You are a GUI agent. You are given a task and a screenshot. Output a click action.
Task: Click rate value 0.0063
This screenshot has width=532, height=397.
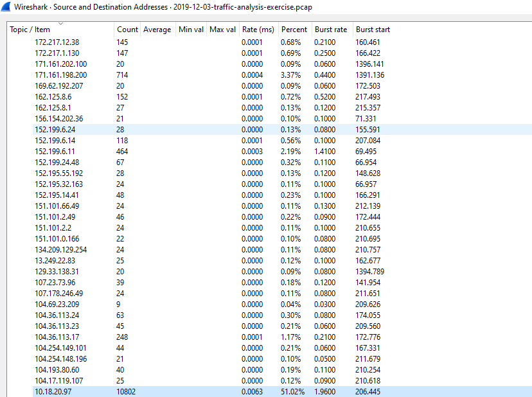pyautogui.click(x=252, y=392)
